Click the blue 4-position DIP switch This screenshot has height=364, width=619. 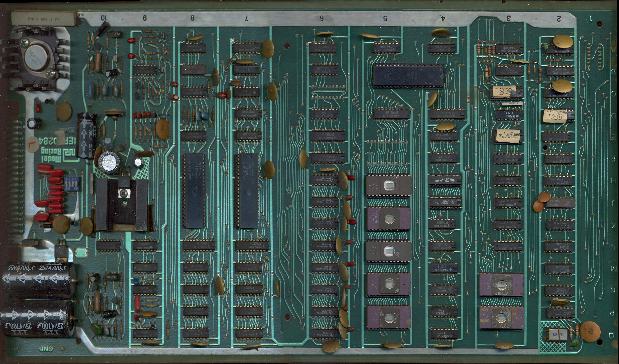click(72, 184)
